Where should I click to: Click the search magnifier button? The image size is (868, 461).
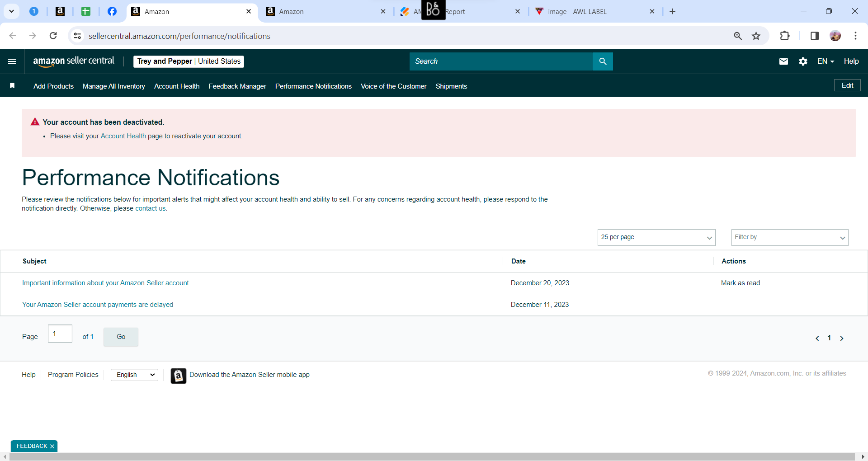(603, 61)
